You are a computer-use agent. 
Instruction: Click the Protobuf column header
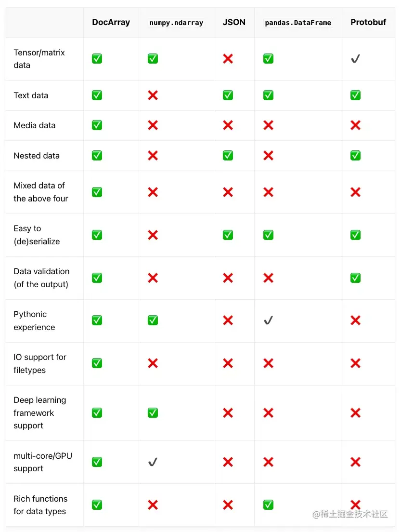(368, 22)
